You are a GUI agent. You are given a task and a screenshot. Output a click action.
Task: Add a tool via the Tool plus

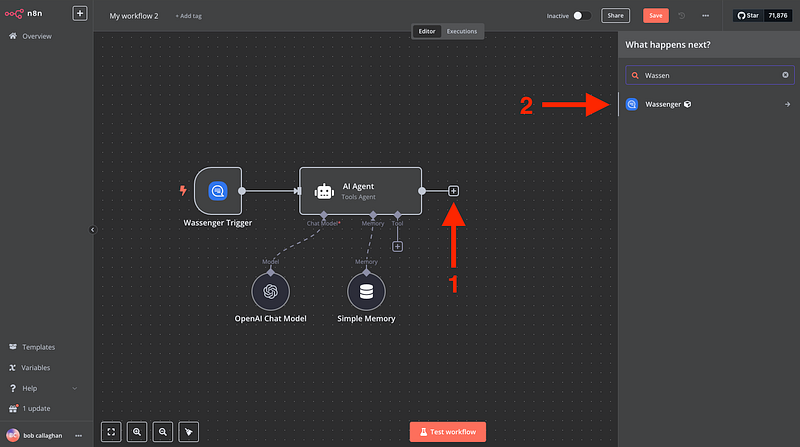pos(397,246)
